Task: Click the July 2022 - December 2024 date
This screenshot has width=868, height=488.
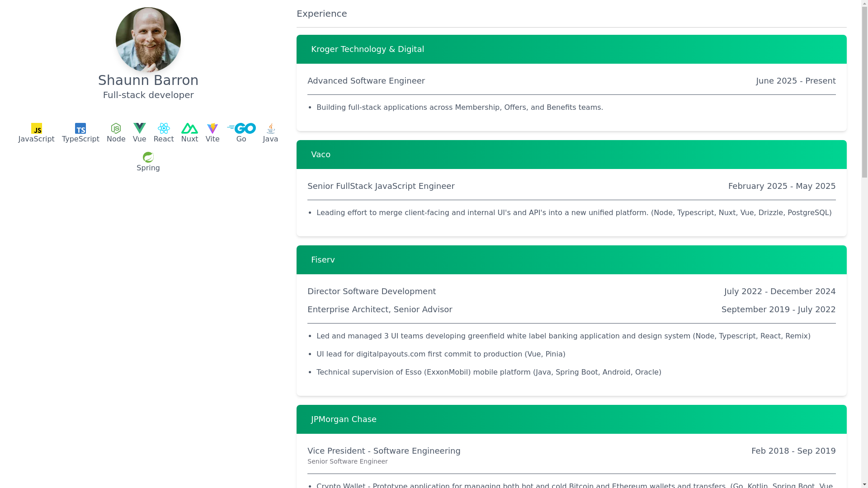Action: tap(780, 291)
